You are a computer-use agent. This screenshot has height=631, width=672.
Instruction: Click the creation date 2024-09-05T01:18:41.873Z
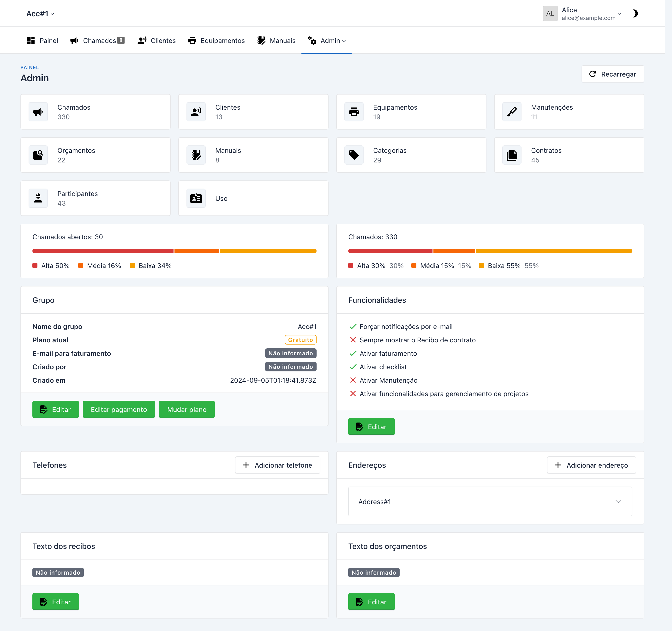273,380
